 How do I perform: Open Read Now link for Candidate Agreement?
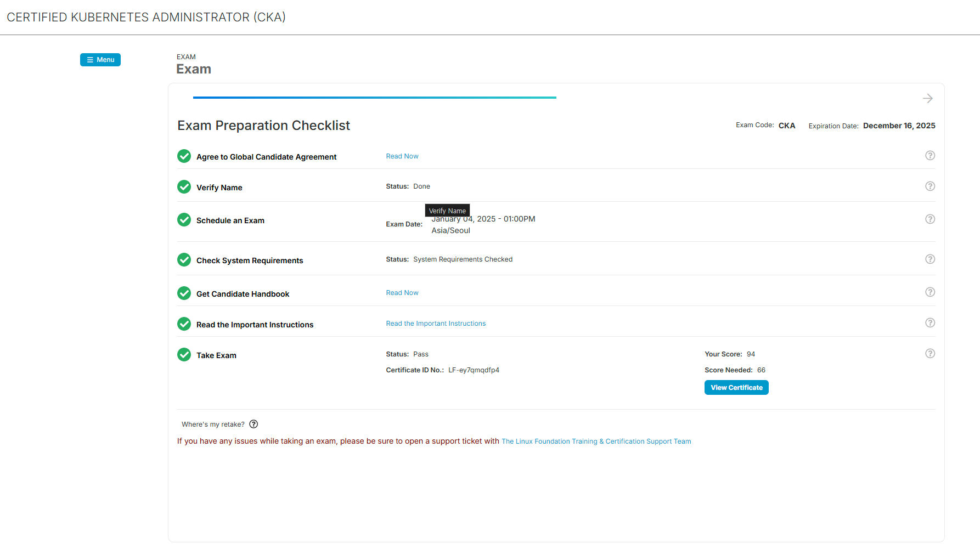coord(402,156)
